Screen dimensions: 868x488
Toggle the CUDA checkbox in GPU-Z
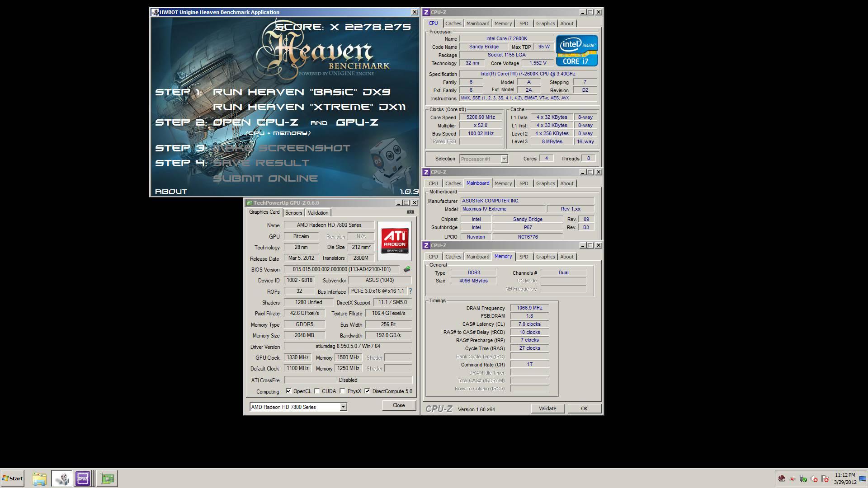(317, 391)
